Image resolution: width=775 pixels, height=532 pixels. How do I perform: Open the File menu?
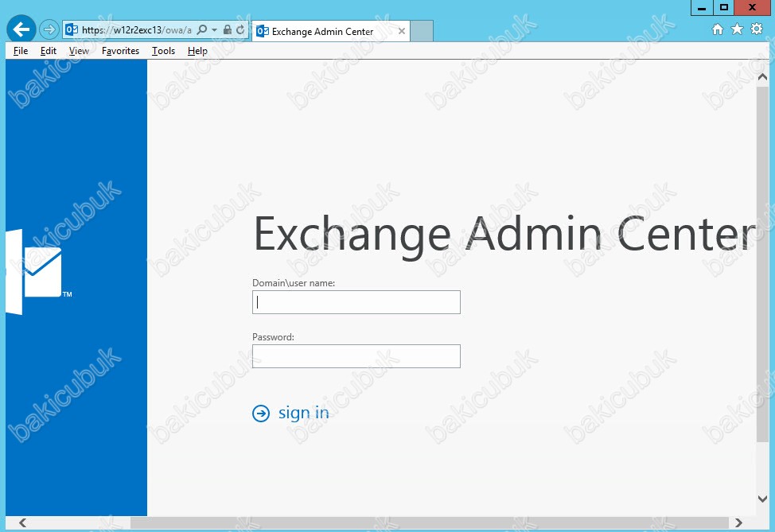pos(21,51)
